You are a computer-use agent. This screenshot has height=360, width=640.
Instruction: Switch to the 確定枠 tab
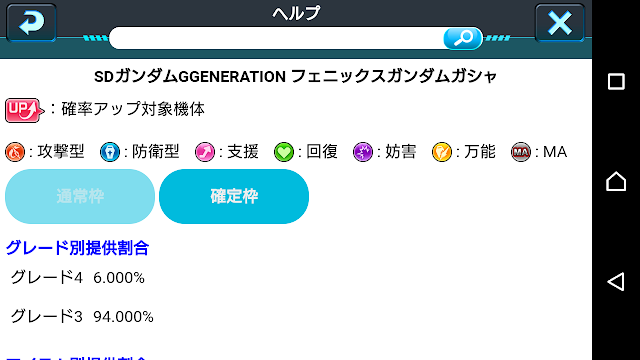pos(234,196)
